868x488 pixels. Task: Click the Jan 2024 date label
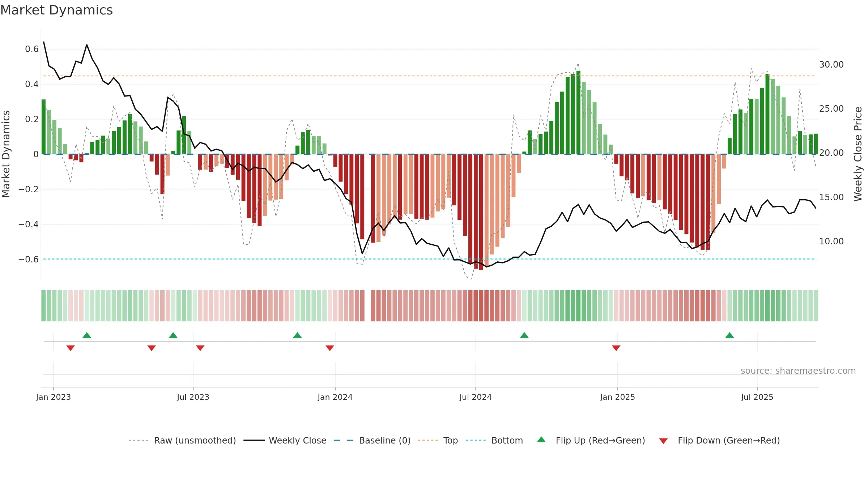pyautogui.click(x=335, y=397)
